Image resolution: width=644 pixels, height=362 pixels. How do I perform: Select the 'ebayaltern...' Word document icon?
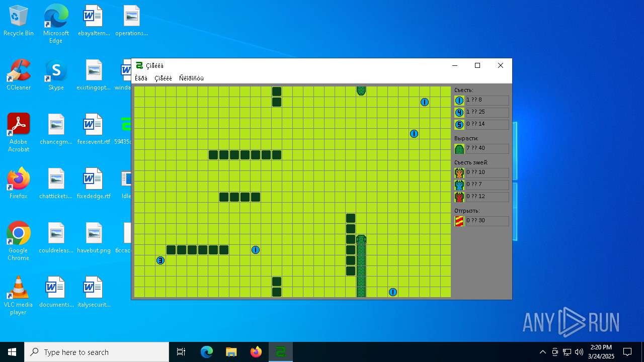coord(94,21)
